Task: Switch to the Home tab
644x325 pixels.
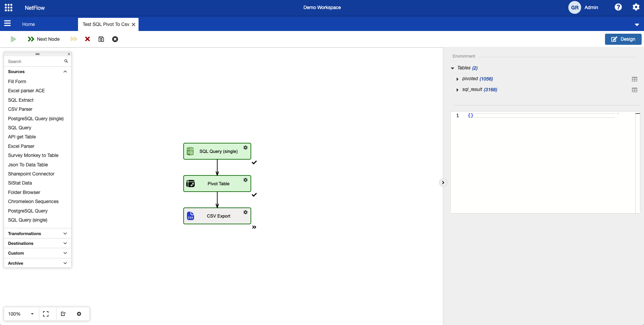Action: [x=29, y=24]
